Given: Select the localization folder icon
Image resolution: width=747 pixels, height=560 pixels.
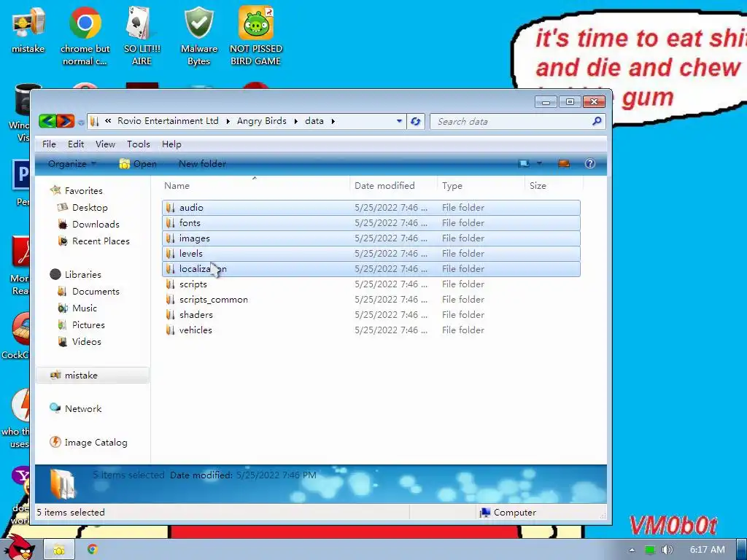Looking at the screenshot, I should (170, 268).
